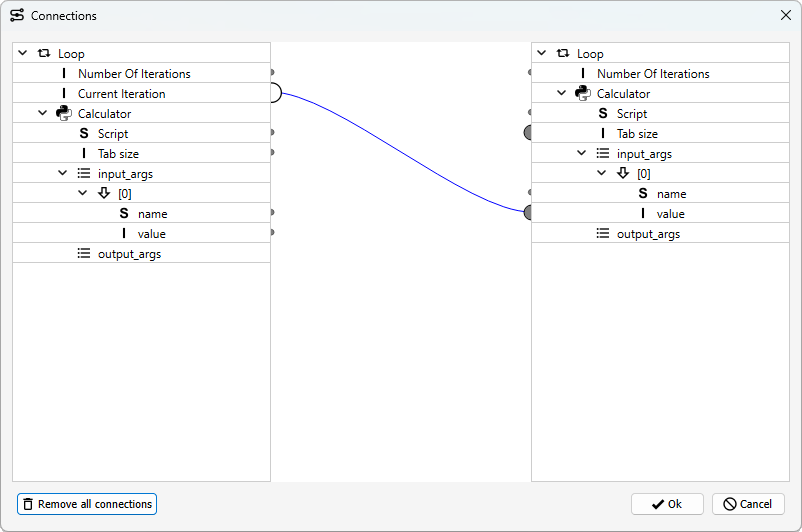This screenshot has width=802, height=532.
Task: Select left value row label
Action: coord(151,234)
